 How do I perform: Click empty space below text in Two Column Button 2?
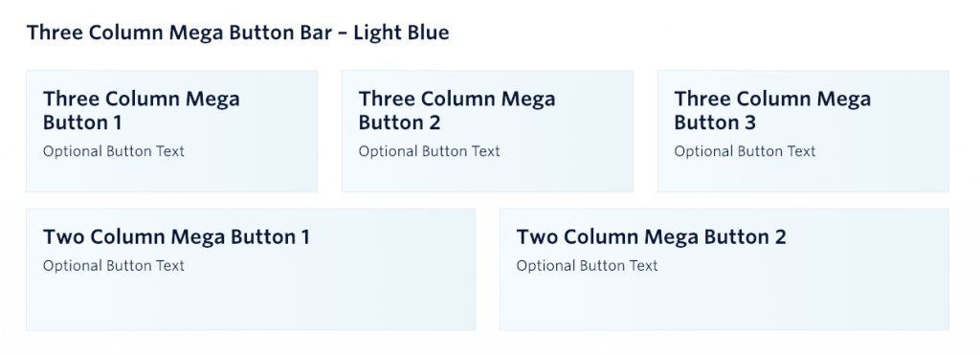pyautogui.click(x=724, y=303)
